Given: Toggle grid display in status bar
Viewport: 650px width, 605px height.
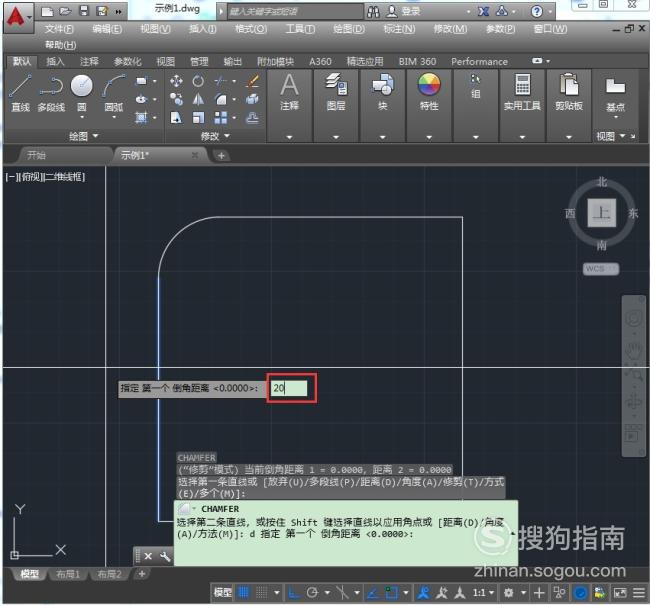Looking at the screenshot, I should [243, 593].
